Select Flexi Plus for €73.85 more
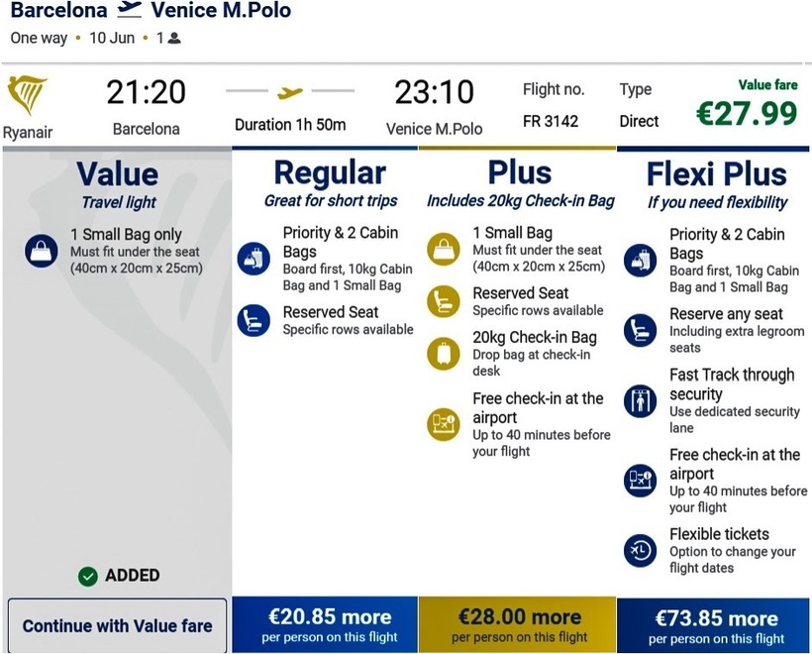The width and height of the screenshot is (812, 654). pos(716,625)
